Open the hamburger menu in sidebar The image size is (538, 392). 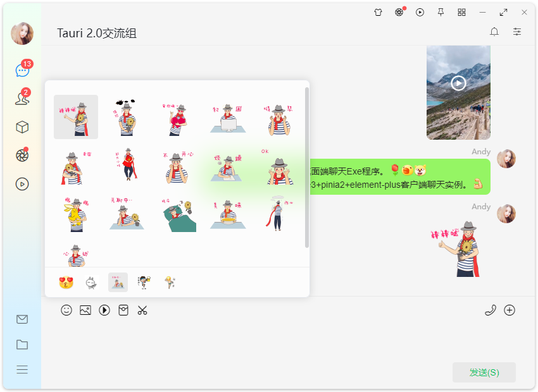pos(22,370)
